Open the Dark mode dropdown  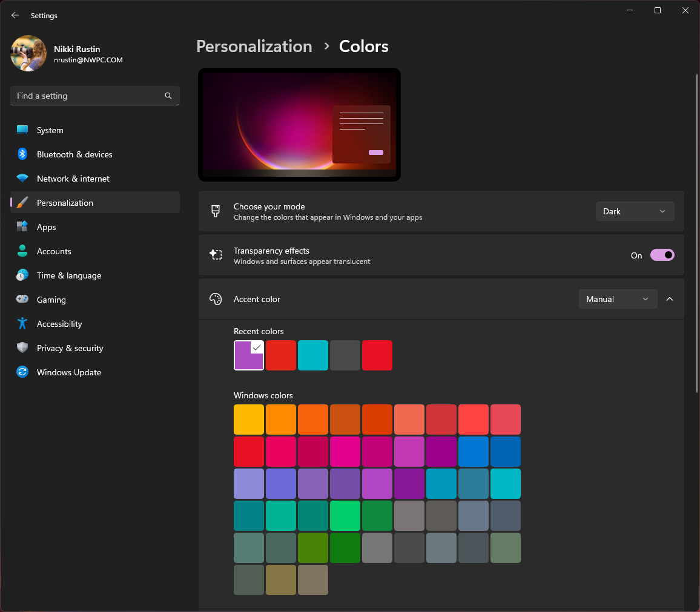pos(635,211)
